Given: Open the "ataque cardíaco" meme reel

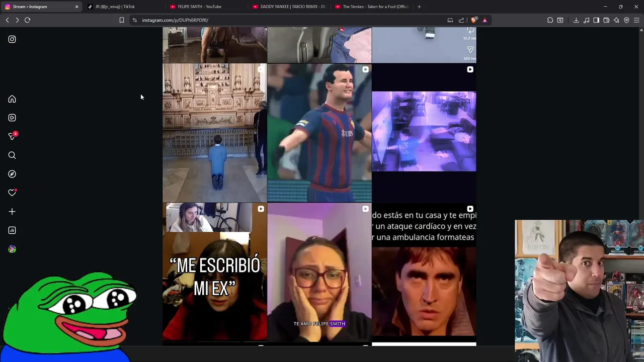Looking at the screenshot, I should (424, 272).
